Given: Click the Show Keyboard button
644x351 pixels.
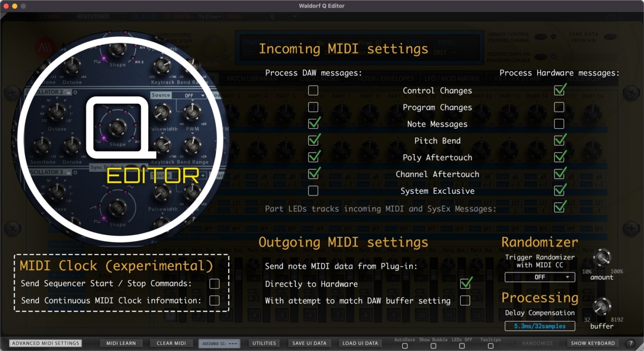Looking at the screenshot, I should click(x=592, y=343).
